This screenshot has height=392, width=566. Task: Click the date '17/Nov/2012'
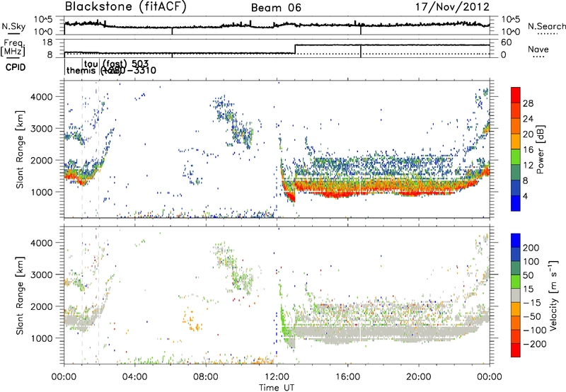click(x=452, y=7)
